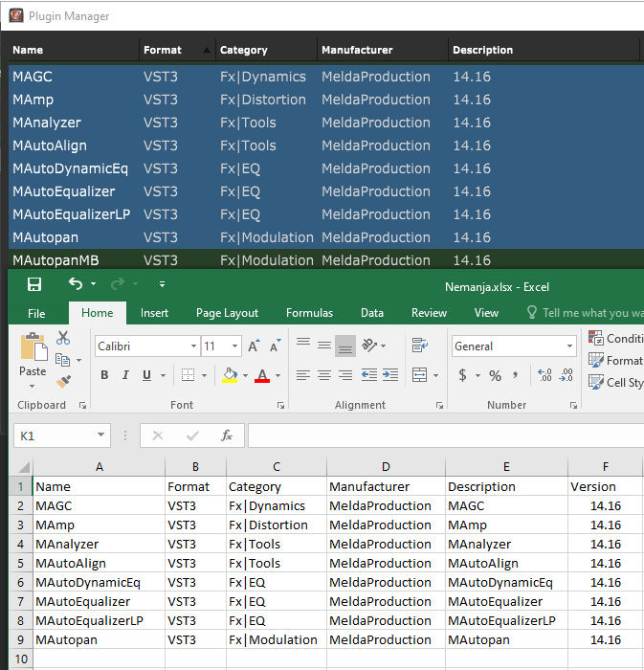Toggle Underline formatting
The image size is (644, 670).
pyautogui.click(x=147, y=375)
